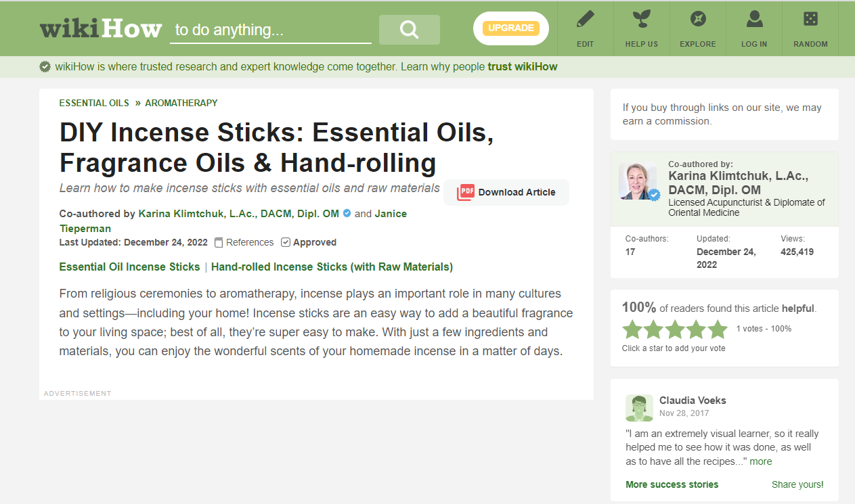Click the 'to do anything' search field
This screenshot has height=504, width=855.
pos(270,30)
